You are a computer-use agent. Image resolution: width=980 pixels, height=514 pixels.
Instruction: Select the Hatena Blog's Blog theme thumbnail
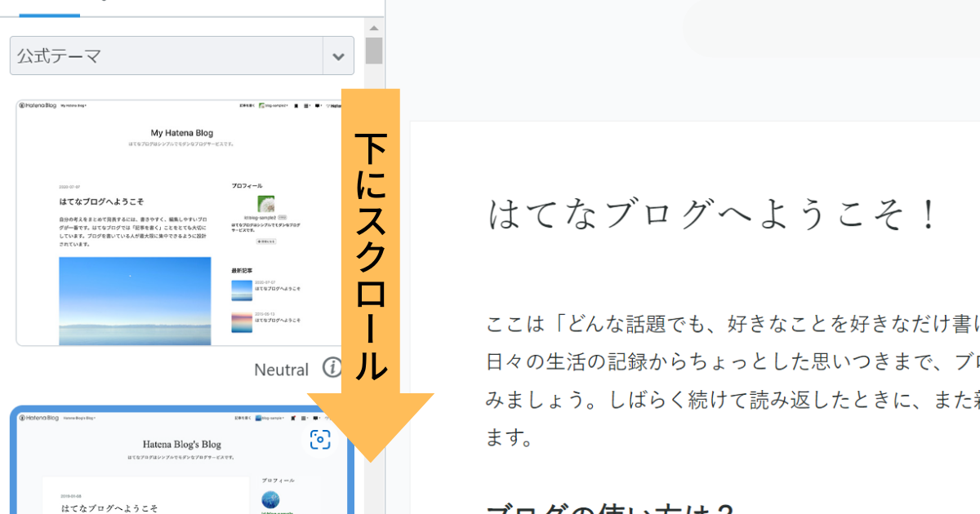pos(181,461)
